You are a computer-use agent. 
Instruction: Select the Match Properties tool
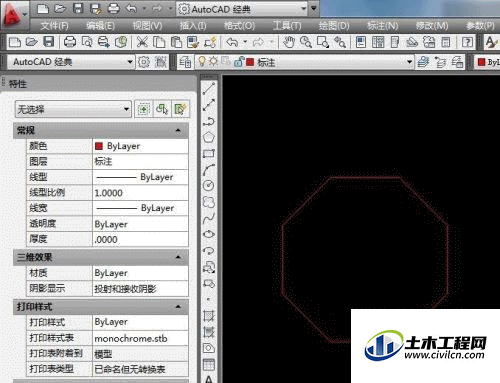193,42
